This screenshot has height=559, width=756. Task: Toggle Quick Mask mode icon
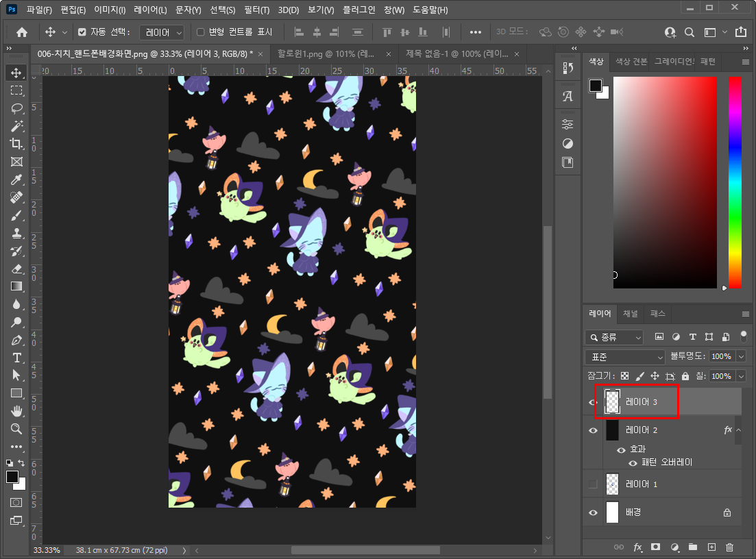pos(16,503)
